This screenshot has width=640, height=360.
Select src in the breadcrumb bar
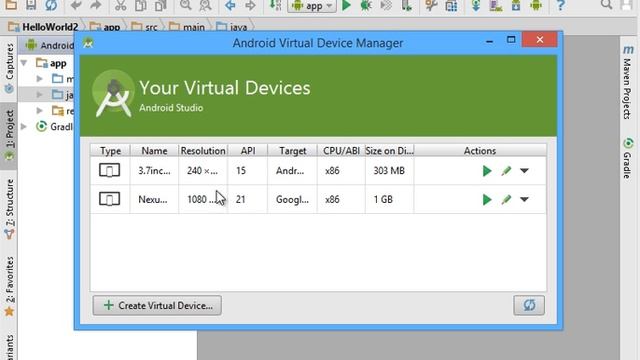click(151, 27)
